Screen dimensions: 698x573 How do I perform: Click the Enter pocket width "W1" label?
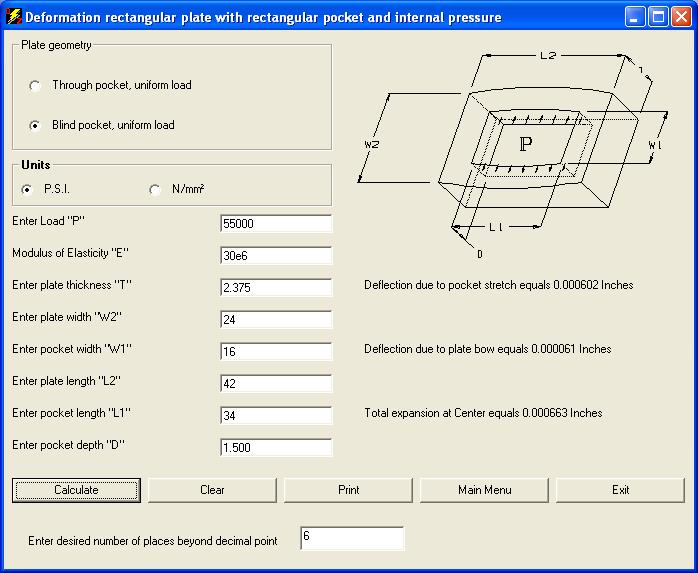[72, 349]
